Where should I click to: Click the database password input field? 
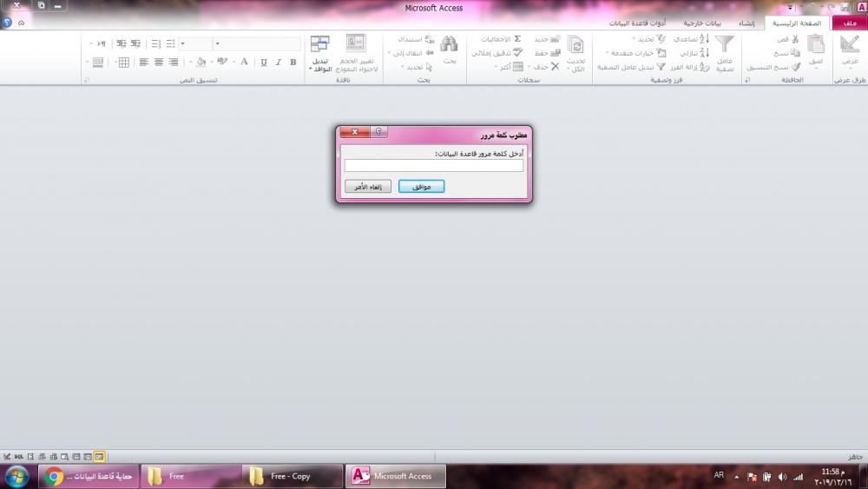tap(434, 165)
